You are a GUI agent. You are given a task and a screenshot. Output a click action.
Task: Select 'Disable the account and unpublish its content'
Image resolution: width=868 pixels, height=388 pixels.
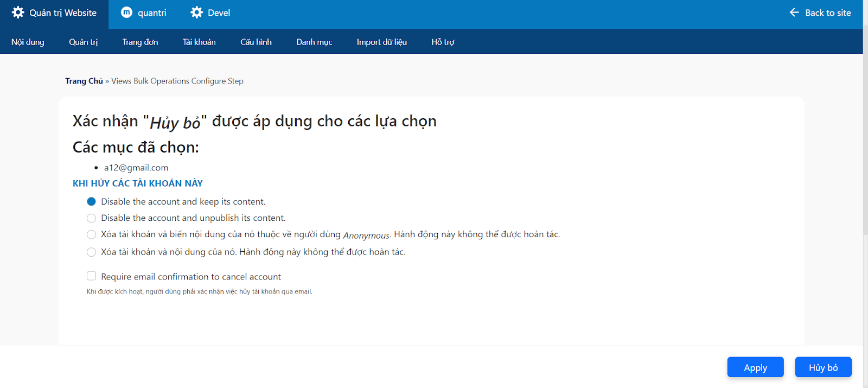click(x=91, y=218)
